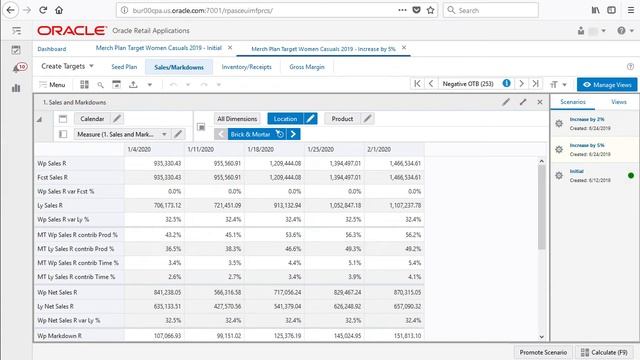This screenshot has height=360, width=640.
Task: Close the Sales and Markdowns view
Action: click(540, 102)
